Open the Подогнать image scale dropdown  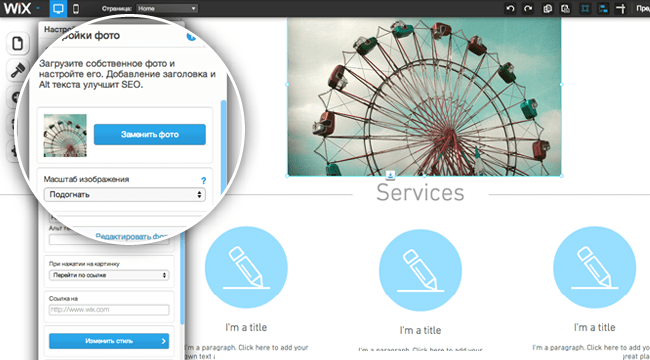pos(125,195)
